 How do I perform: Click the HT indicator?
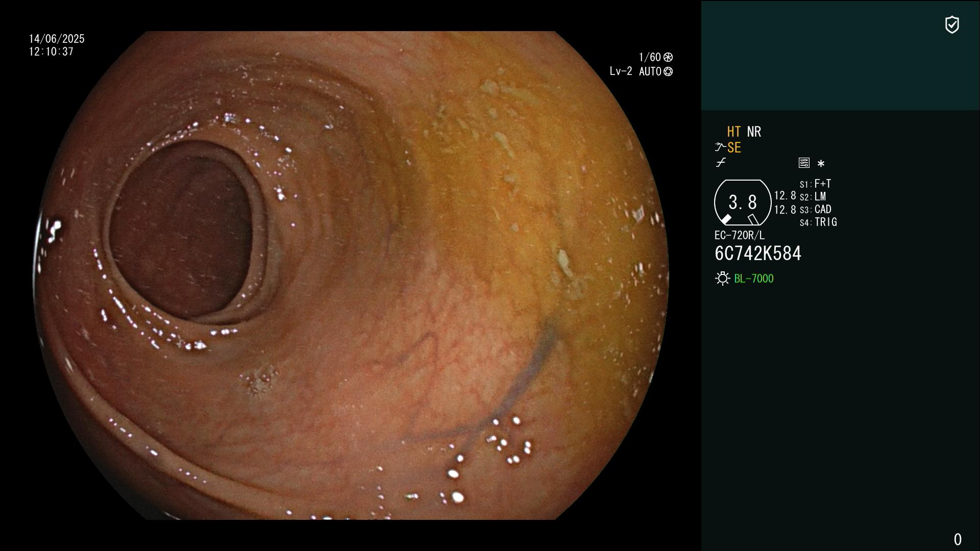point(734,132)
